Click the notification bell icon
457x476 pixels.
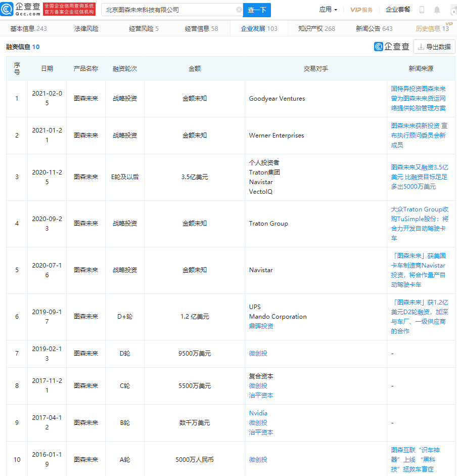point(437,9)
